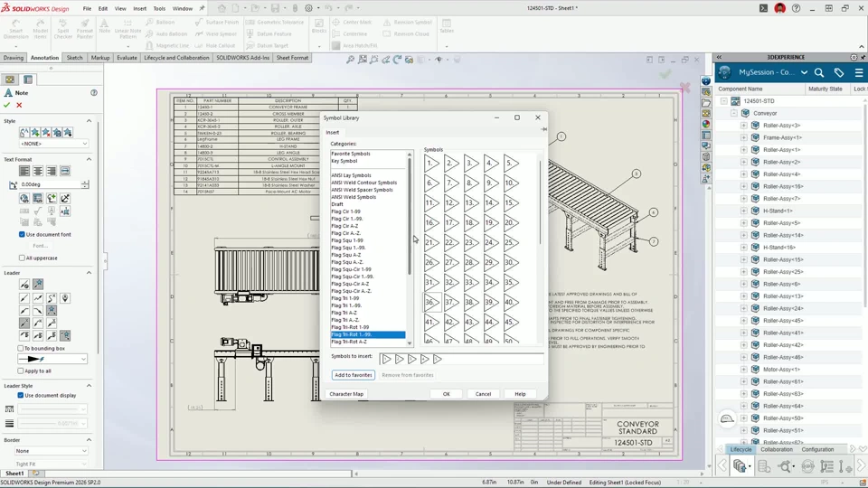868x488 pixels.
Task: Select ANSI Weld Symbols category
Action: pyautogui.click(x=354, y=197)
